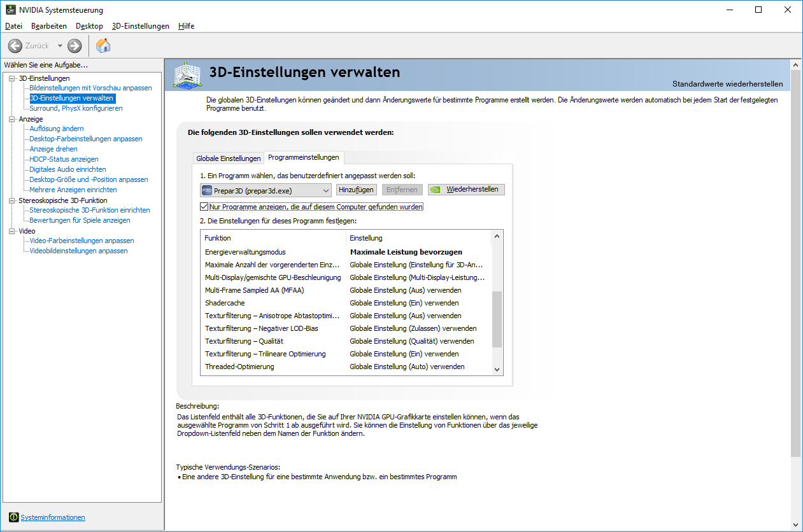Viewport: 803px width, 532px height.
Task: Click the Funktion column header
Action: [x=273, y=238]
